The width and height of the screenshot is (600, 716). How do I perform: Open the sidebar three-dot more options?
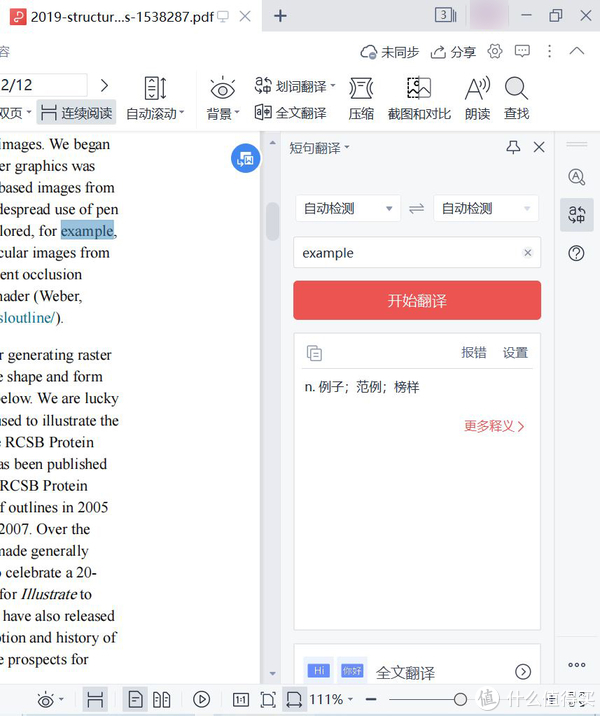pyautogui.click(x=577, y=665)
